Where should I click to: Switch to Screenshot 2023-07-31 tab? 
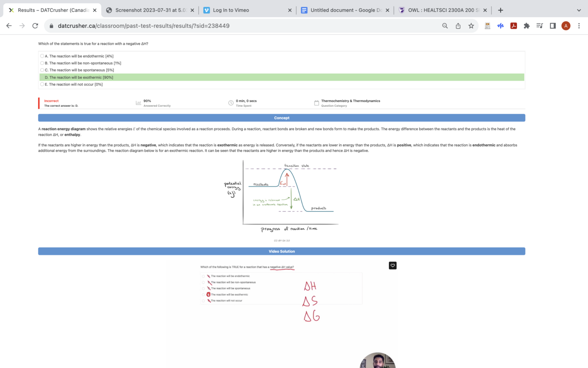click(150, 10)
